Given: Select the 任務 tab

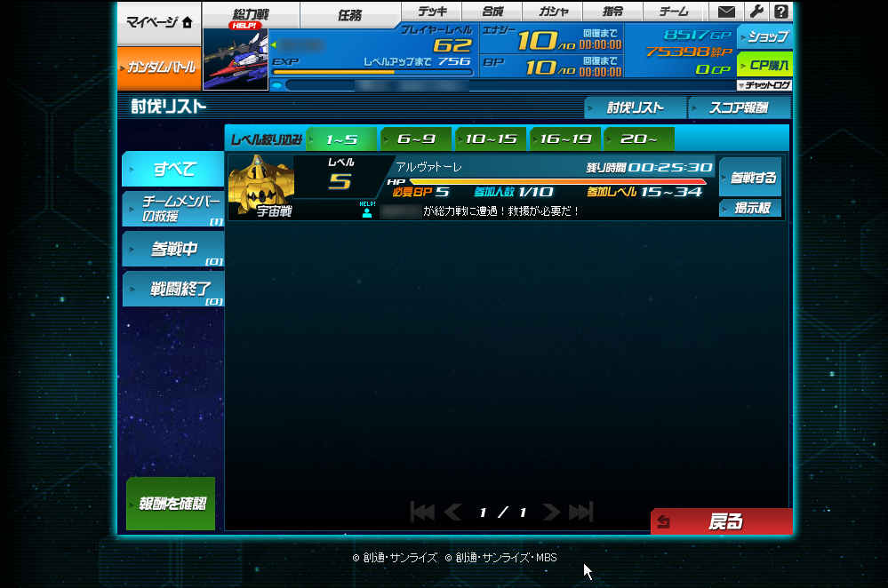Looking at the screenshot, I should tap(349, 15).
